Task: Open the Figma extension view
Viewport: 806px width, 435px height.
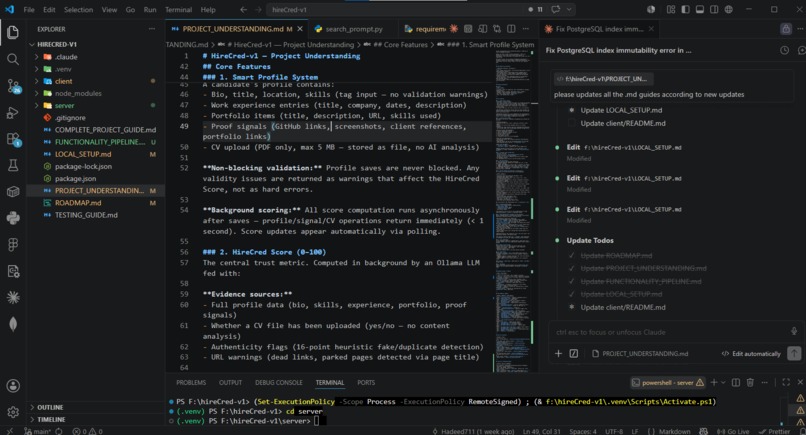Action: [13, 245]
